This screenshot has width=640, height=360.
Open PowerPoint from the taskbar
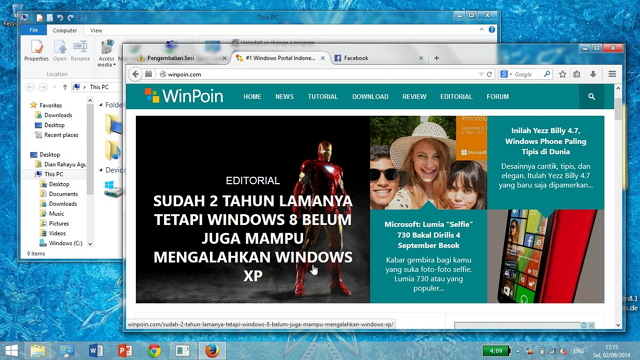125,351
